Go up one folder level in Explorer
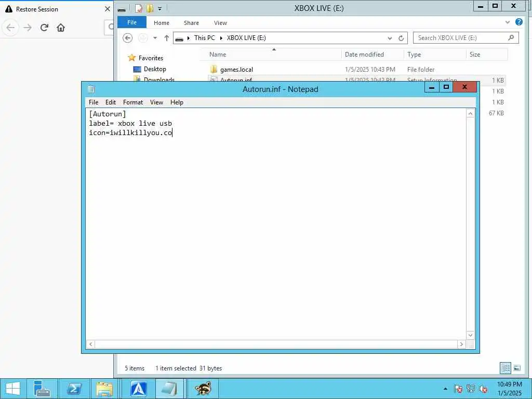 166,37
